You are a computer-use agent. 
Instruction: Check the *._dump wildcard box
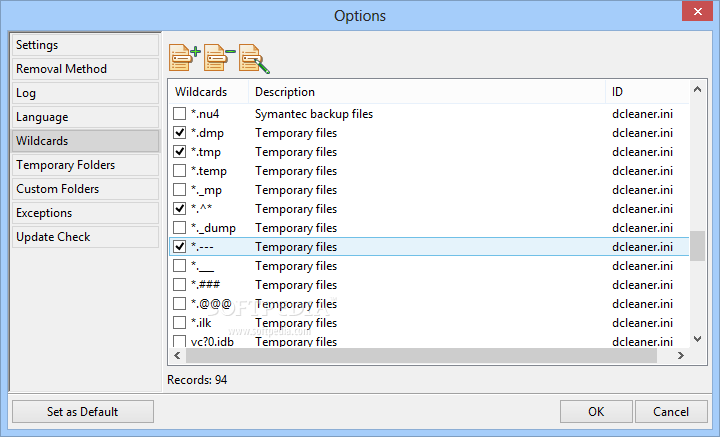180,228
